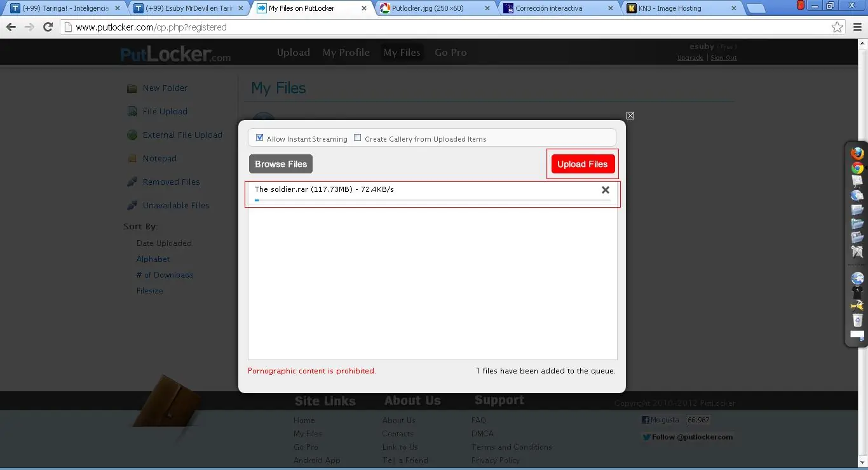Open My Profile in the top navigation
The width and height of the screenshot is (868, 470).
tap(346, 53)
